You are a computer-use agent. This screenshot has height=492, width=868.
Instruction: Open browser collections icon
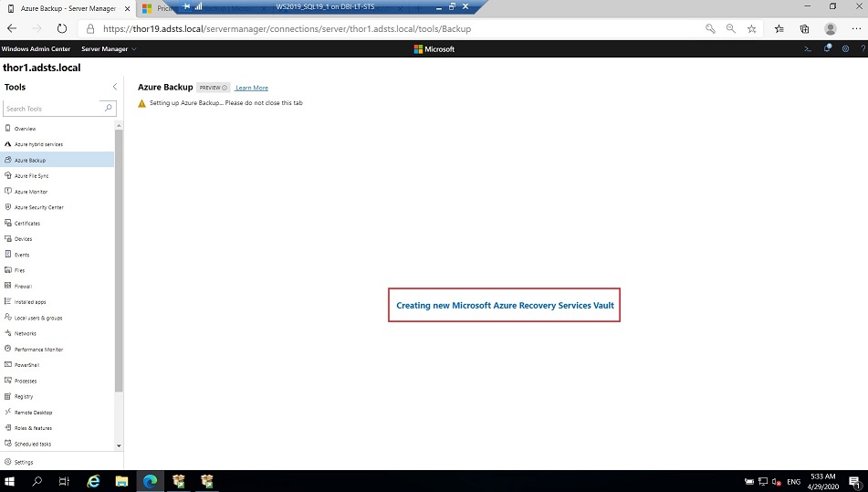pyautogui.click(x=804, y=29)
